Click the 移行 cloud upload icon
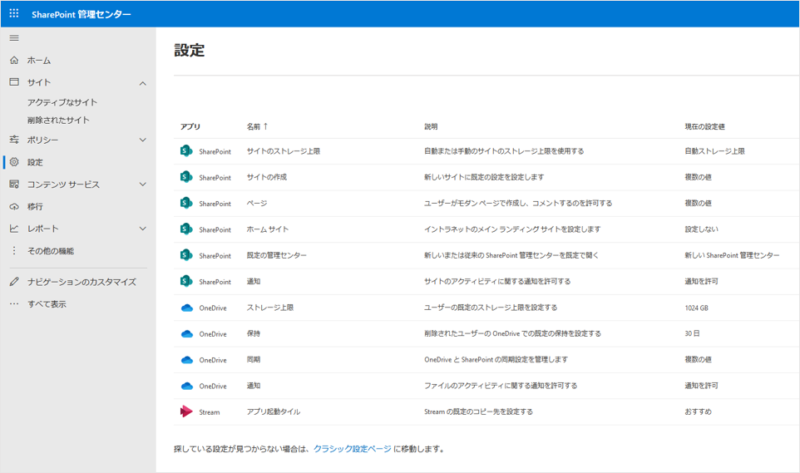800x473 pixels. click(14, 206)
